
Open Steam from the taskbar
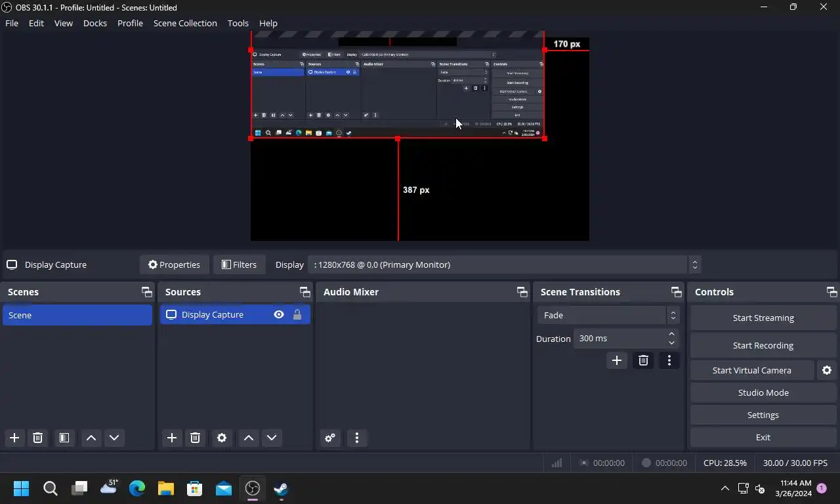coord(281,488)
